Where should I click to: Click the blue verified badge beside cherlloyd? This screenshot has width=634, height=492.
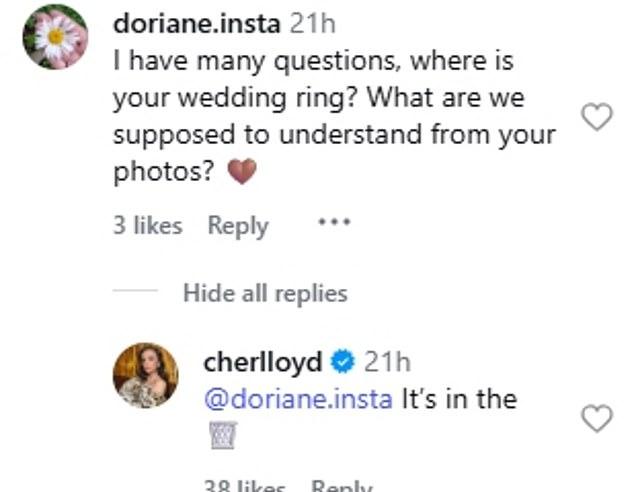click(343, 361)
